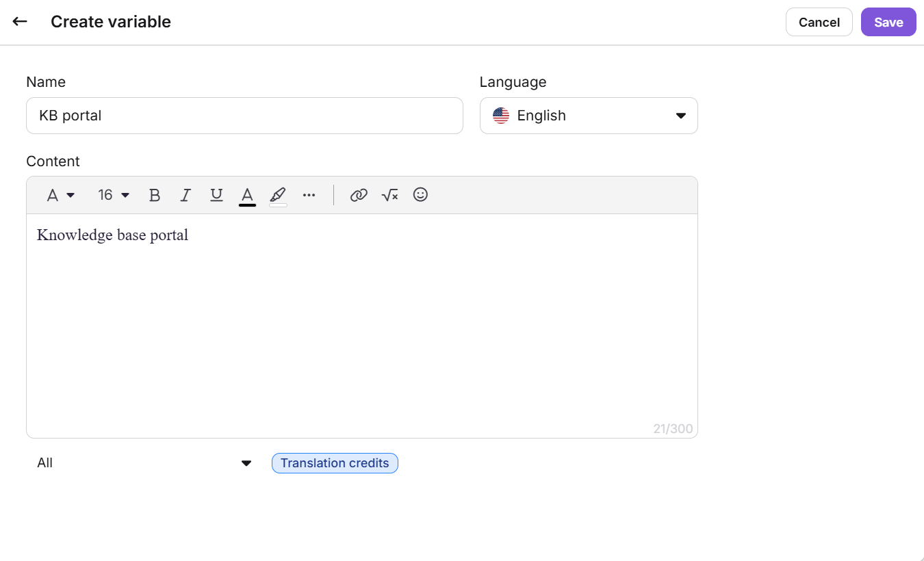The image size is (924, 561).
Task: Save the new variable
Action: click(x=888, y=21)
